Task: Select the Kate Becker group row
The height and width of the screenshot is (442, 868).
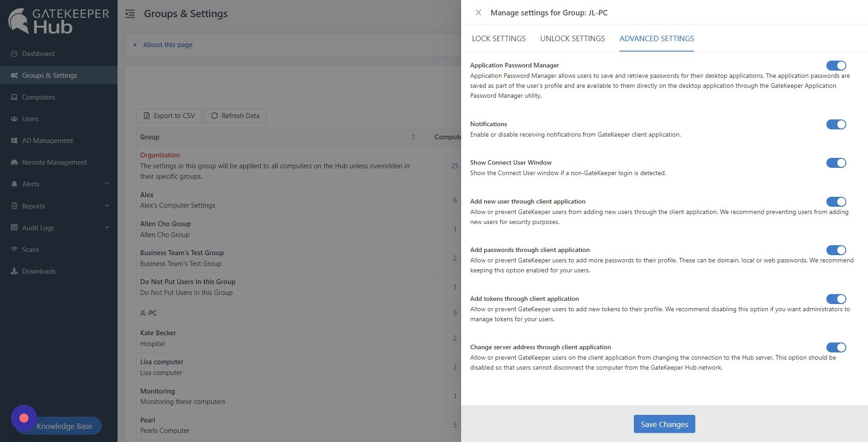Action: 298,338
